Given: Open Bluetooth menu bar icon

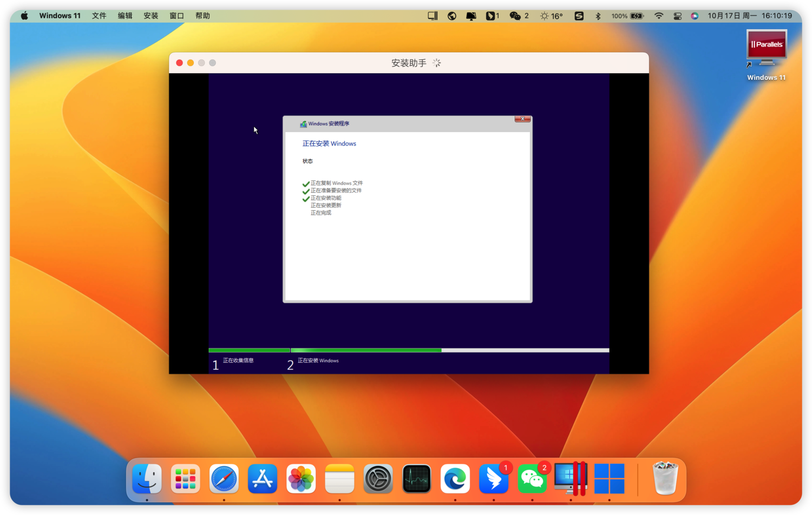Looking at the screenshot, I should click(x=598, y=16).
